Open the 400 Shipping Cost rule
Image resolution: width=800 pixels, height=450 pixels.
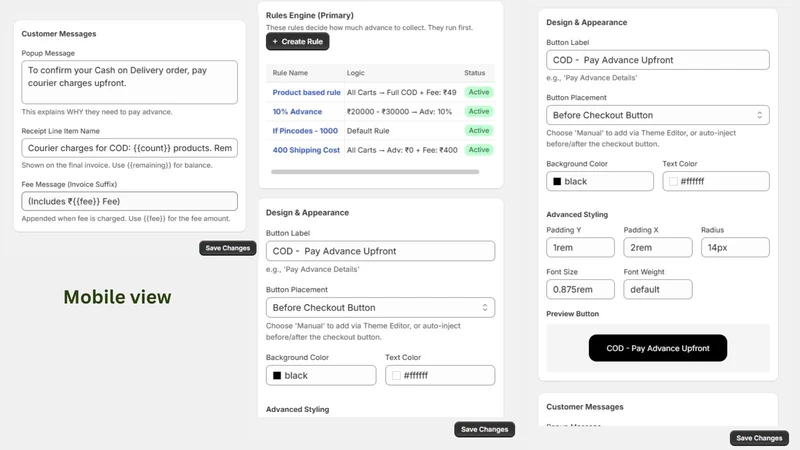306,150
